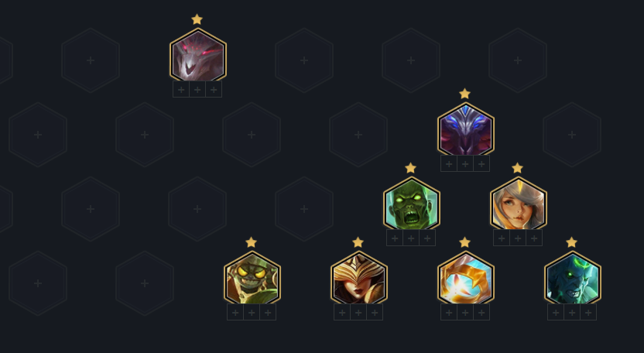Toggle star above the blonde girl champion
Viewport: 644px width, 353px height.
(x=518, y=168)
